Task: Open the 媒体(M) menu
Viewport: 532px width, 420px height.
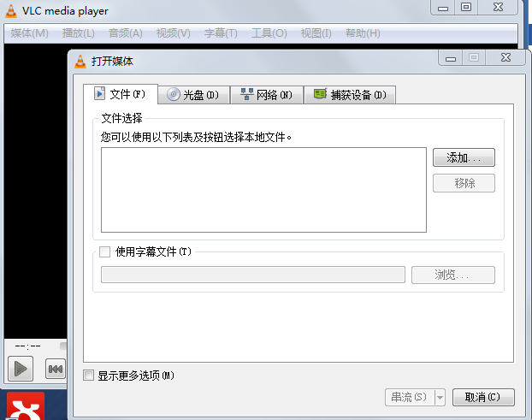Action: 30,33
